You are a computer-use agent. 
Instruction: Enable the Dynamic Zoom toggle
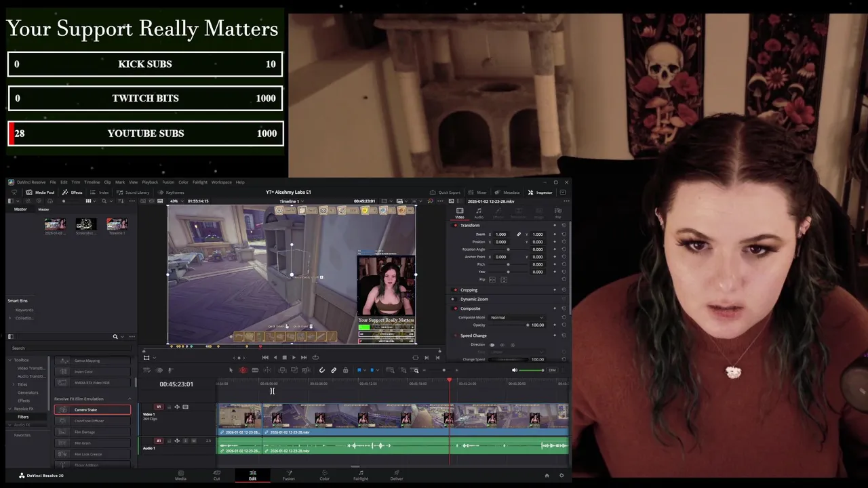point(455,299)
